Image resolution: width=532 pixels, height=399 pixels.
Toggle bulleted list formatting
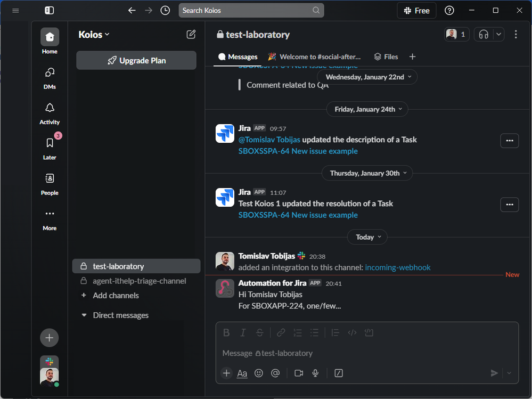pyautogui.click(x=314, y=333)
